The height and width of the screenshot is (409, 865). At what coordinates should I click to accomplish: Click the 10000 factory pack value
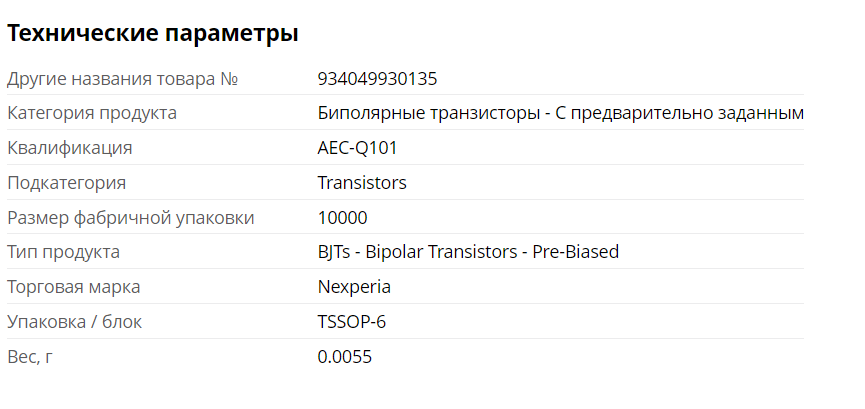[x=342, y=218]
